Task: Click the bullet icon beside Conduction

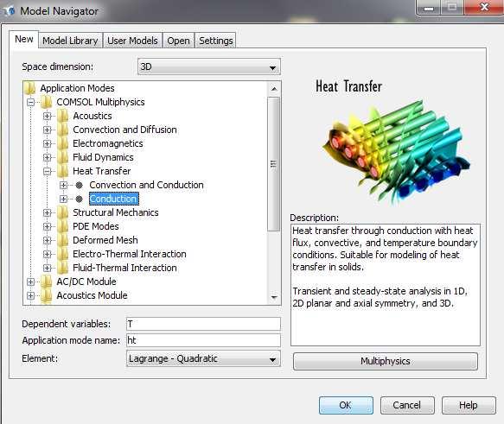Action: [x=79, y=199]
